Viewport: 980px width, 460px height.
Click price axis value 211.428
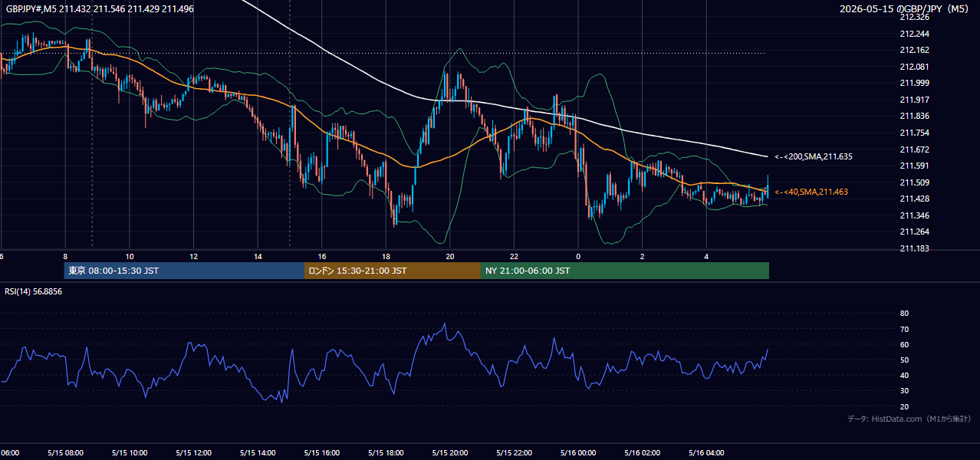pyautogui.click(x=913, y=199)
